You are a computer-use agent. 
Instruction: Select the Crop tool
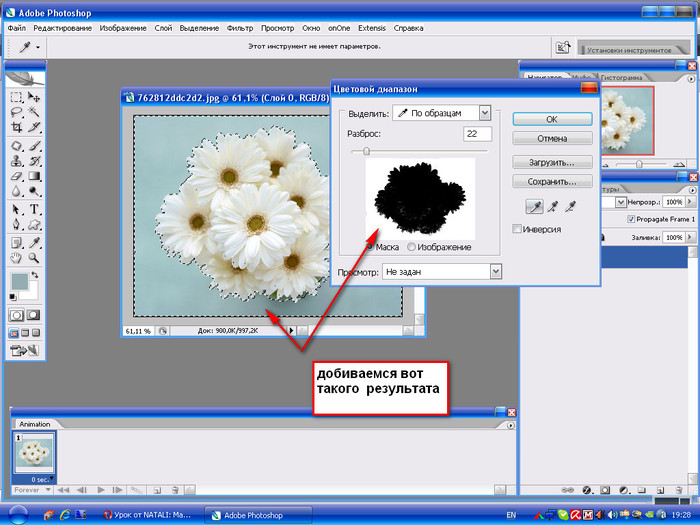(x=17, y=127)
